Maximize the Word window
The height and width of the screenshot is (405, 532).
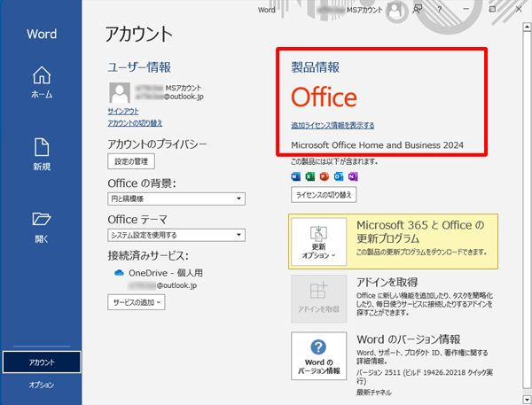click(x=492, y=9)
